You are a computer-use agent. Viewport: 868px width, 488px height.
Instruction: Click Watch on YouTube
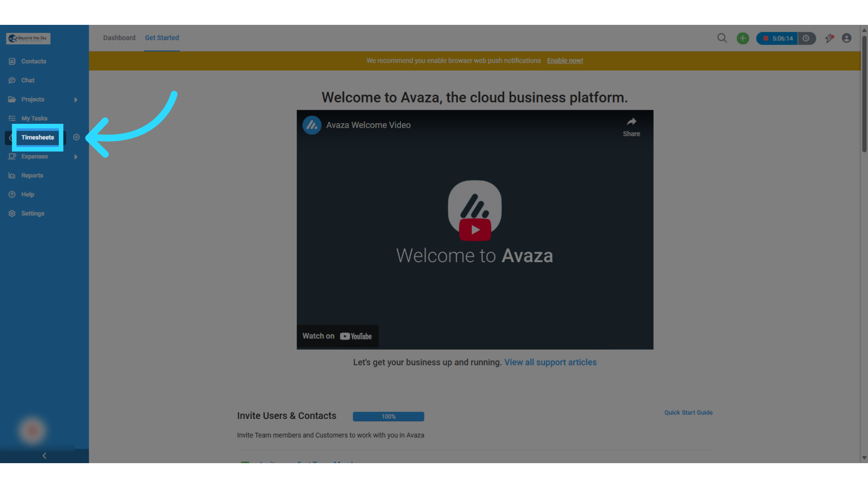(337, 336)
